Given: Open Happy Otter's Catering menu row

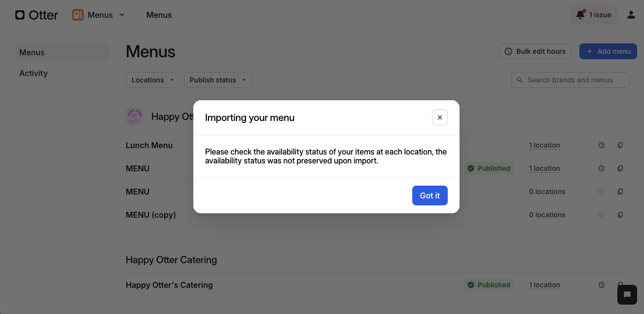Looking at the screenshot, I should tap(377, 285).
